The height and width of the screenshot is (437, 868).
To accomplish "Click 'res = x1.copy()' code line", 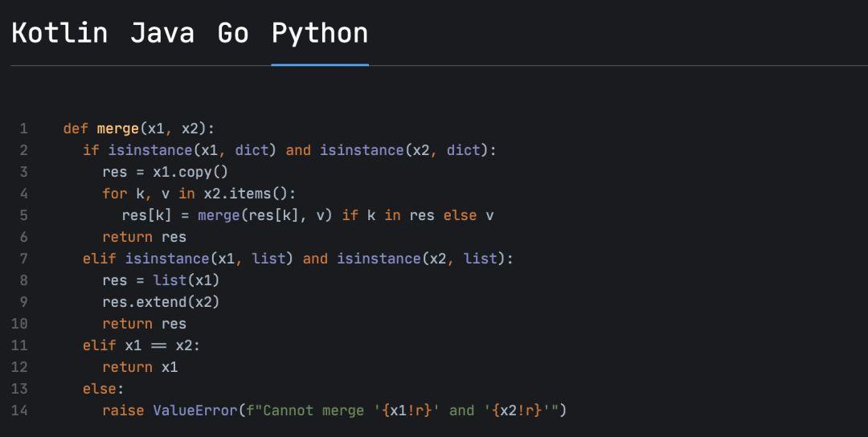I will [165, 172].
